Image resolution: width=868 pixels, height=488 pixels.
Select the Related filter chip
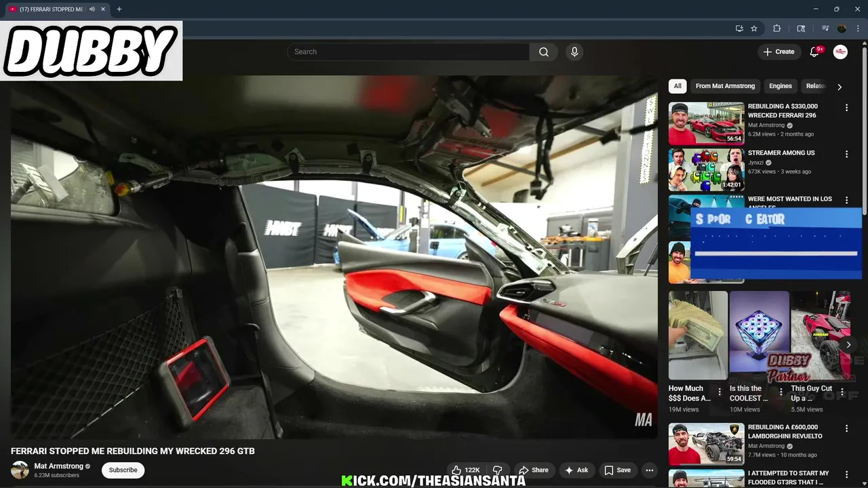(x=815, y=86)
